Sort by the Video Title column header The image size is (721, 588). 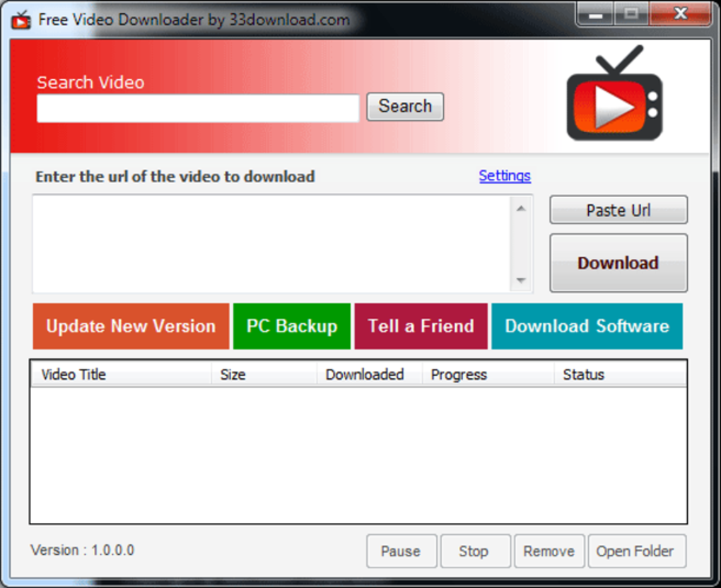click(x=121, y=375)
